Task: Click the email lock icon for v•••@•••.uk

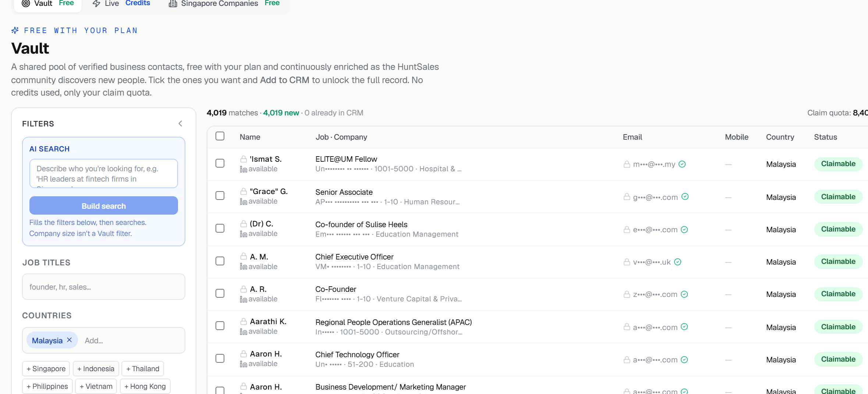Action: [627, 262]
